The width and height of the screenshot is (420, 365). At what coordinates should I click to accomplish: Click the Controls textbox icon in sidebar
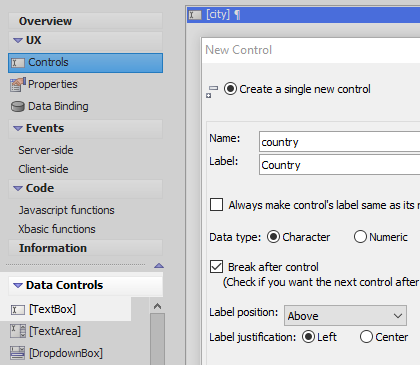point(18,63)
